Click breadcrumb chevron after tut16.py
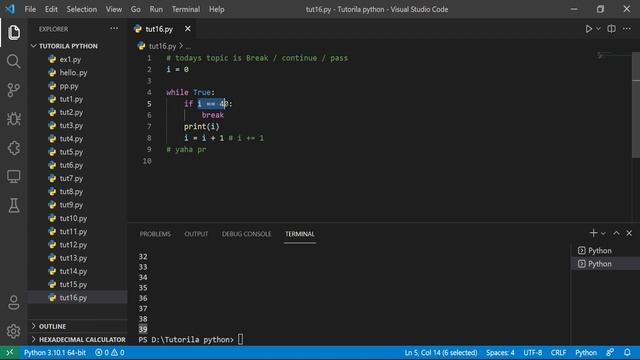The image size is (640, 360). pyautogui.click(x=181, y=46)
